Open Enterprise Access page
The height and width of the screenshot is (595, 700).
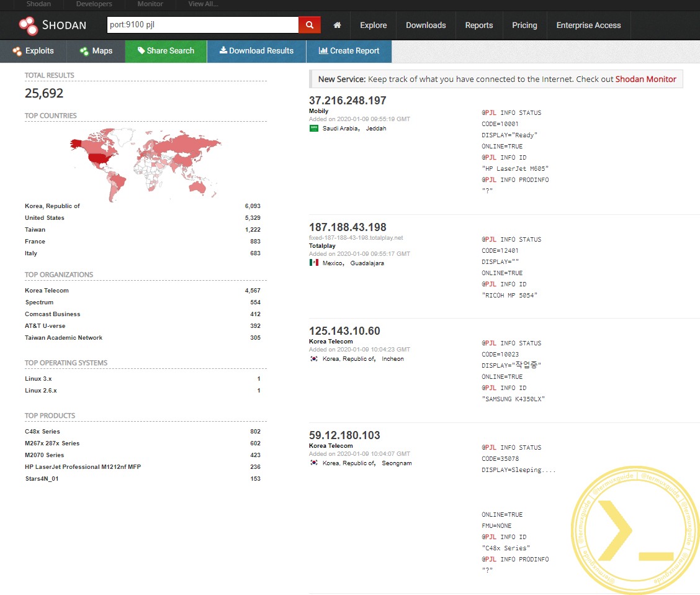[x=588, y=25]
